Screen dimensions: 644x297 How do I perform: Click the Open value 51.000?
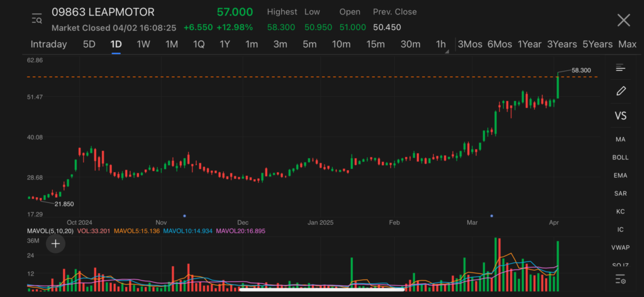(352, 28)
